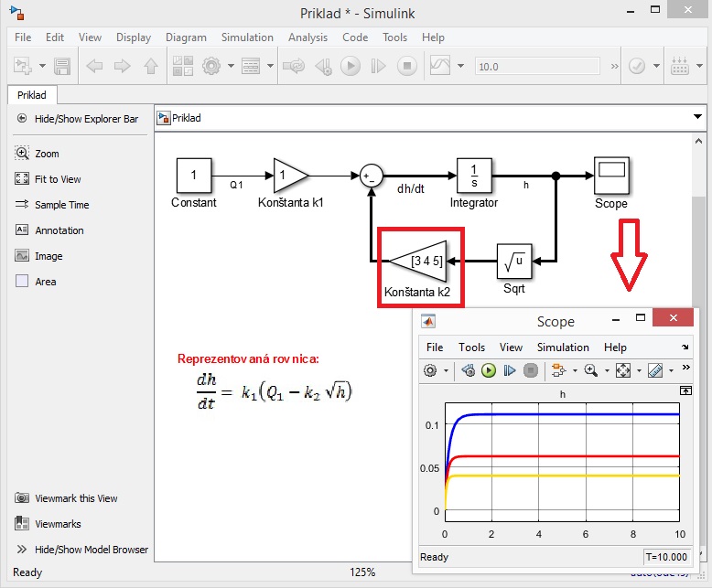Click the simulation stop time field 10.0
The width and height of the screenshot is (712, 588).
point(537,67)
